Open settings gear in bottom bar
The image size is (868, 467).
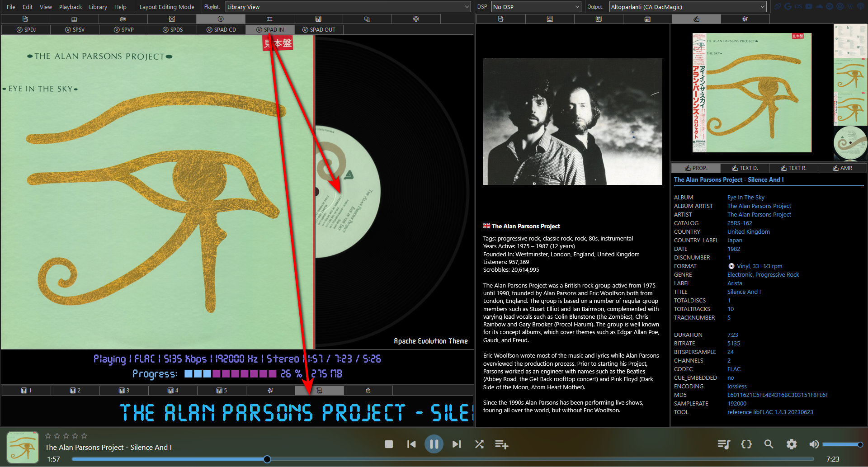(792, 444)
